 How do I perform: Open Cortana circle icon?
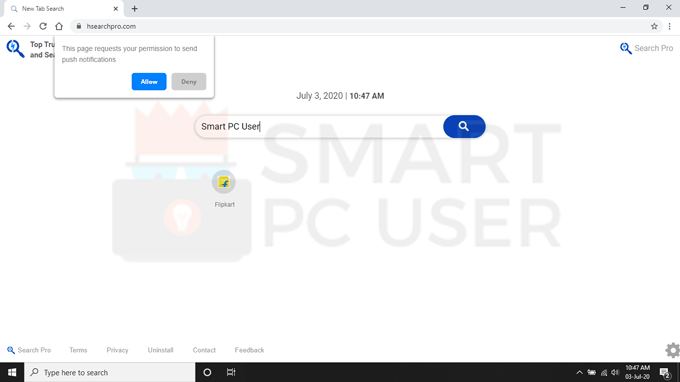[207, 372]
